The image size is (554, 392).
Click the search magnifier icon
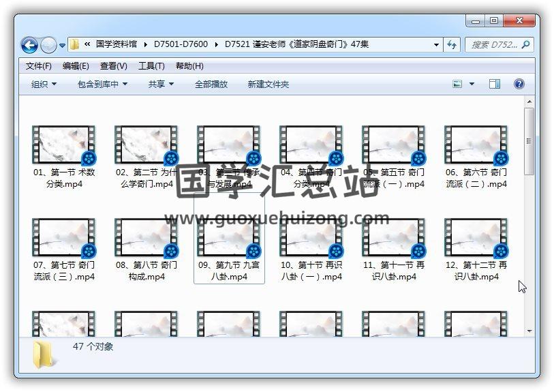point(525,45)
